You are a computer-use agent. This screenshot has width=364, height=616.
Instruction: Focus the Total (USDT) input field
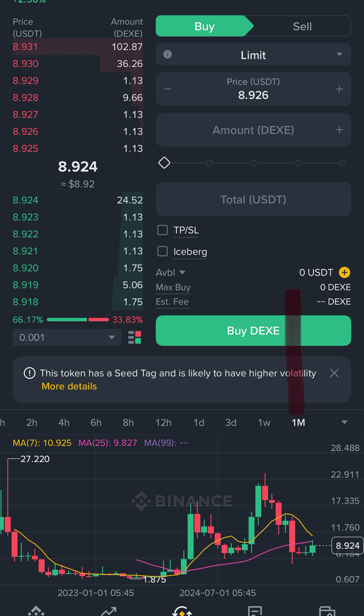click(x=253, y=199)
